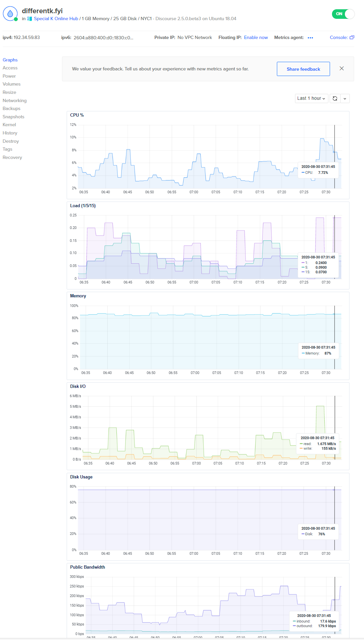Open the Networking sidebar item

[x=15, y=100]
